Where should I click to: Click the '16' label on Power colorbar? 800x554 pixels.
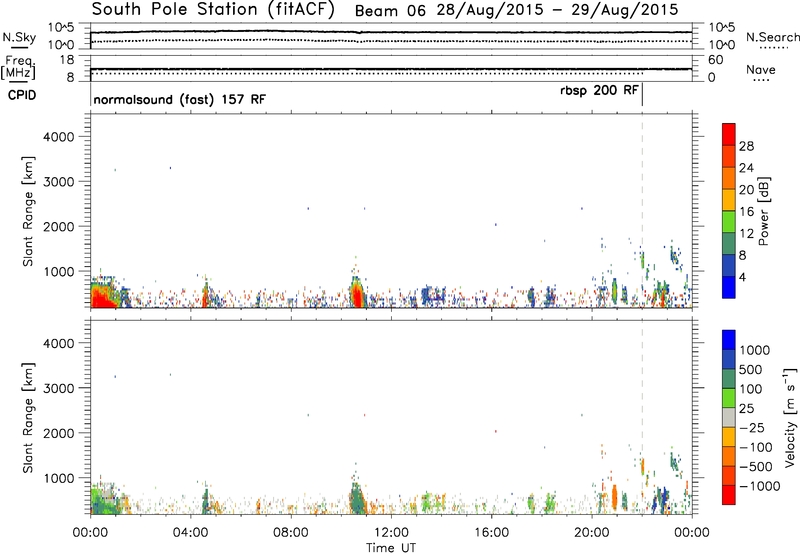coord(746,212)
